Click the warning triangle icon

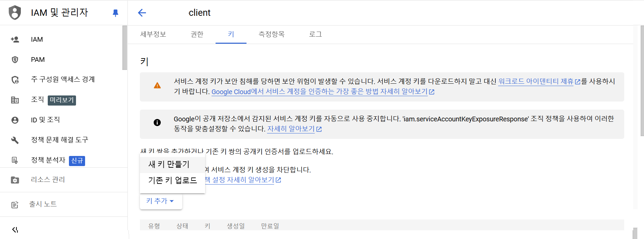coord(157,86)
